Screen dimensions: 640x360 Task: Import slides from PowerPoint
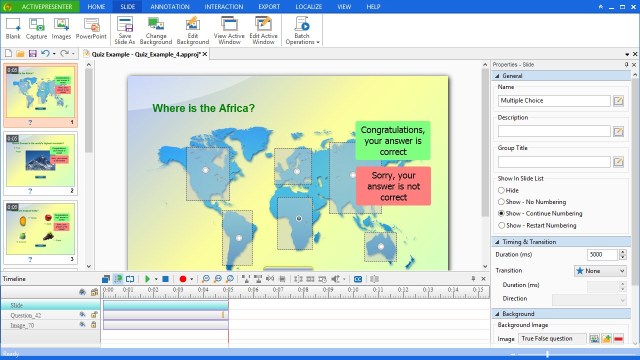click(91, 29)
